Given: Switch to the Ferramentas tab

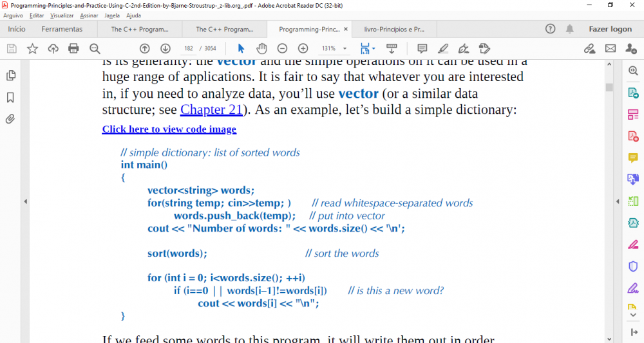Looking at the screenshot, I should [x=62, y=29].
